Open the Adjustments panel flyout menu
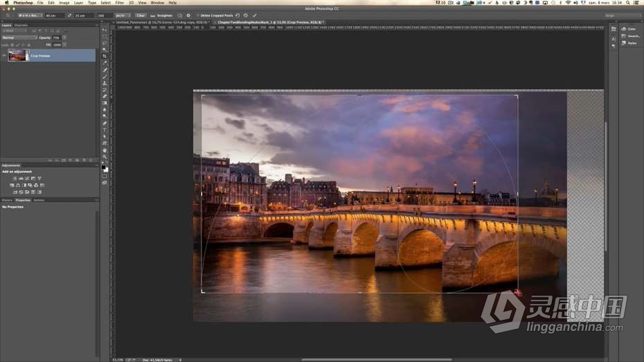The width and height of the screenshot is (644, 362). click(x=96, y=165)
